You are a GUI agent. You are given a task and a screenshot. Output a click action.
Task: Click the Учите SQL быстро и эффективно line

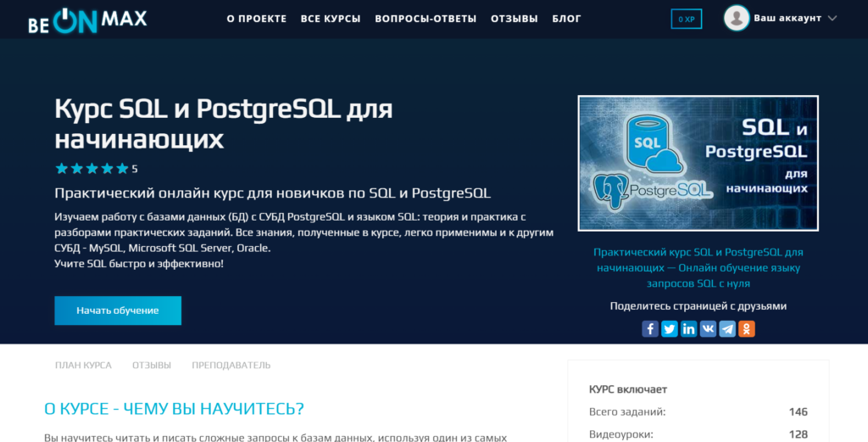pyautogui.click(x=139, y=264)
